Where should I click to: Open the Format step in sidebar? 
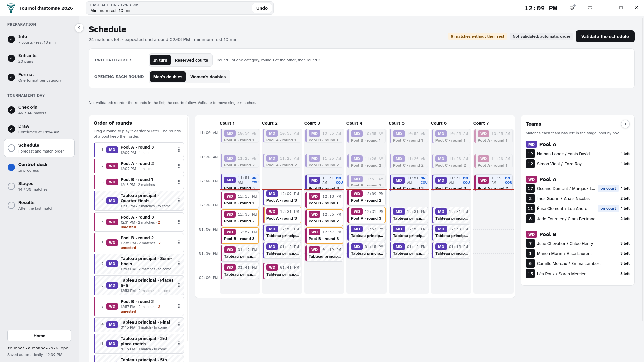[39, 77]
